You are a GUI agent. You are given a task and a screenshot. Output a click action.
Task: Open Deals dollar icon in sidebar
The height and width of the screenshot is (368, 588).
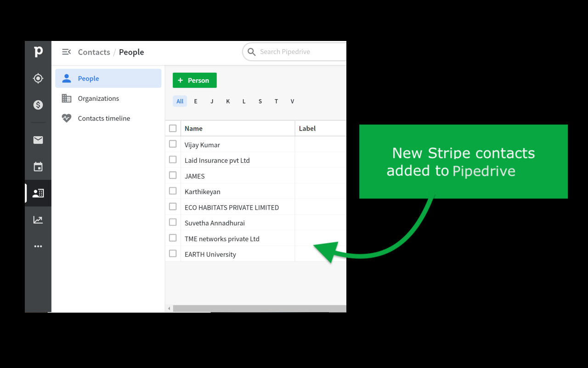coord(38,105)
